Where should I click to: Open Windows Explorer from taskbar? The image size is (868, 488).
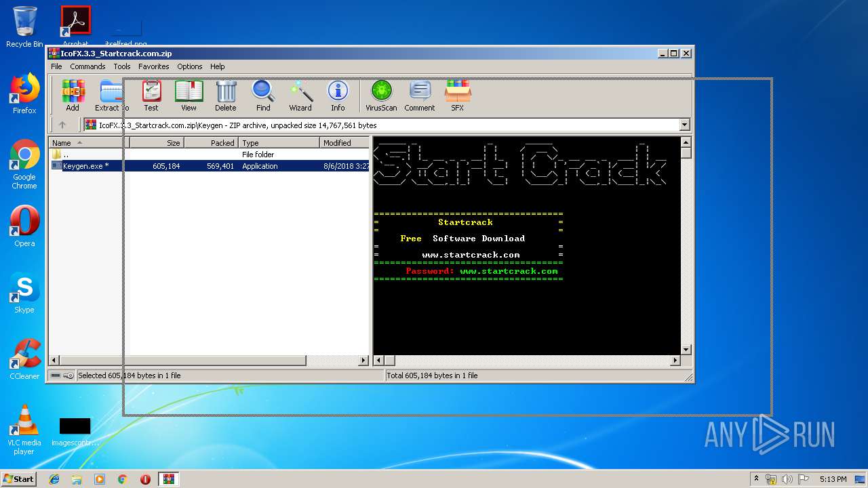coord(77,479)
